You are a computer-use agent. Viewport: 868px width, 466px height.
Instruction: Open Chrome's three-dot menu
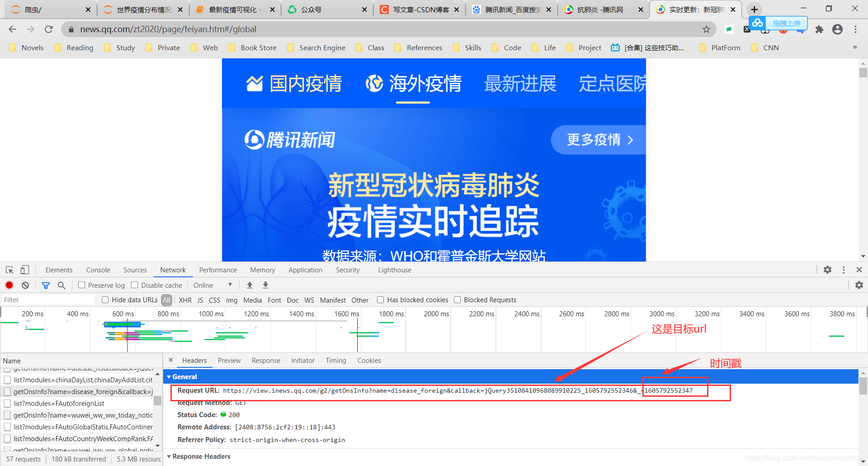[855, 29]
